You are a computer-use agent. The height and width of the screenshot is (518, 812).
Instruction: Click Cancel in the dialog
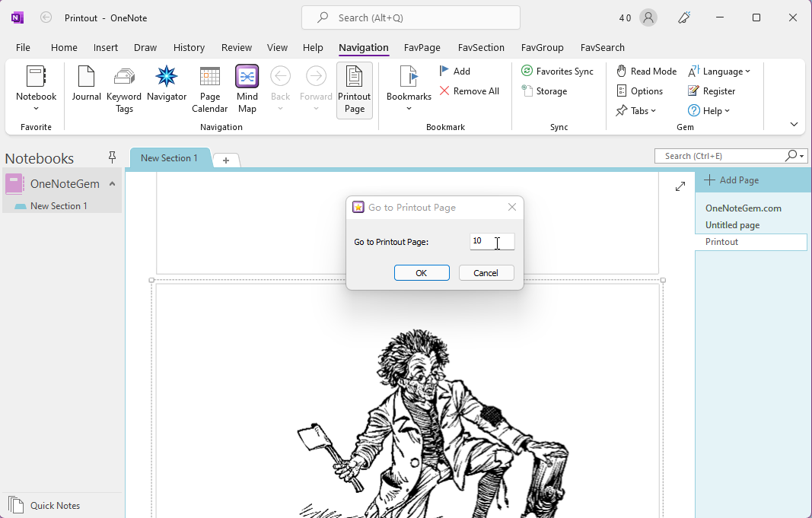(x=486, y=273)
